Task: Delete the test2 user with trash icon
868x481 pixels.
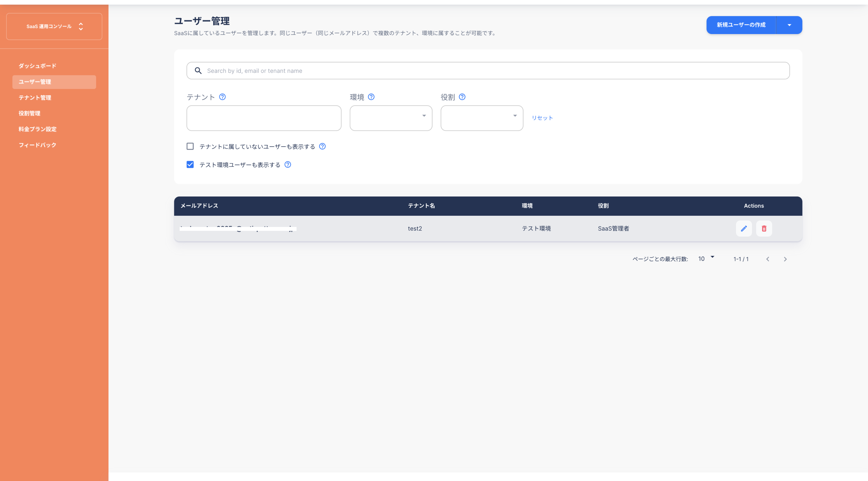Action: pos(764,229)
